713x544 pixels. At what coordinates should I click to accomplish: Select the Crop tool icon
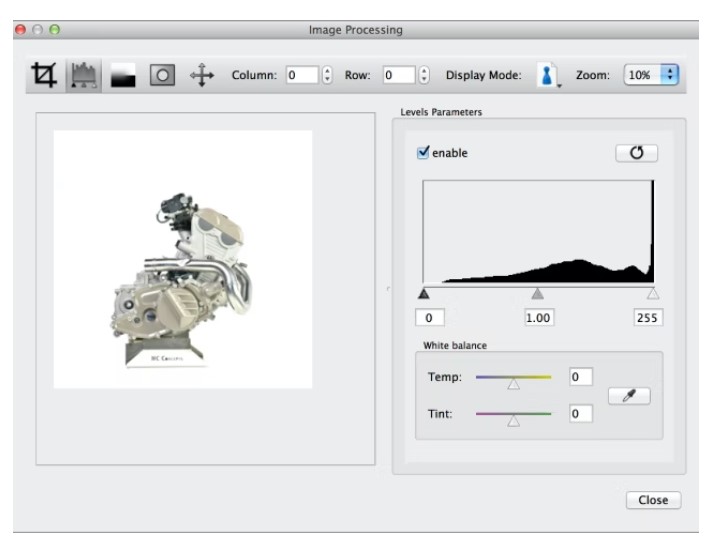click(x=43, y=76)
